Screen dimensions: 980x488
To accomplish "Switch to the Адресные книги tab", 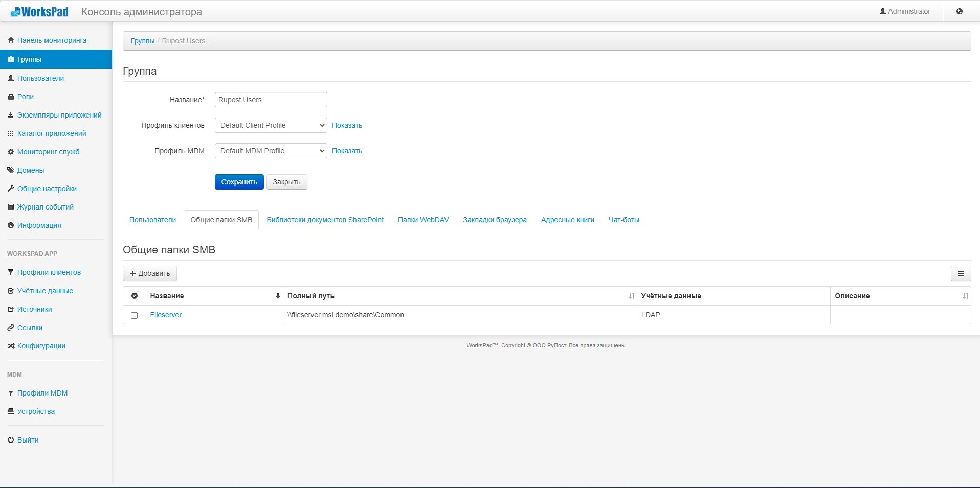I will 568,220.
